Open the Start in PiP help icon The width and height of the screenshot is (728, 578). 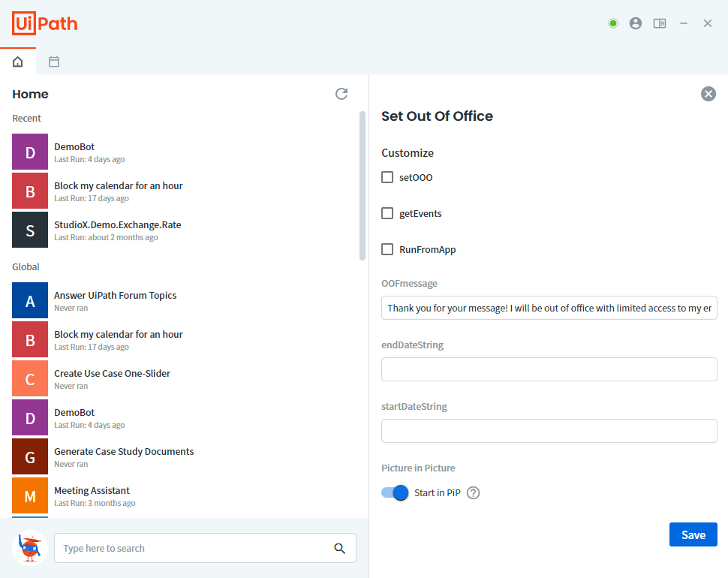click(473, 492)
